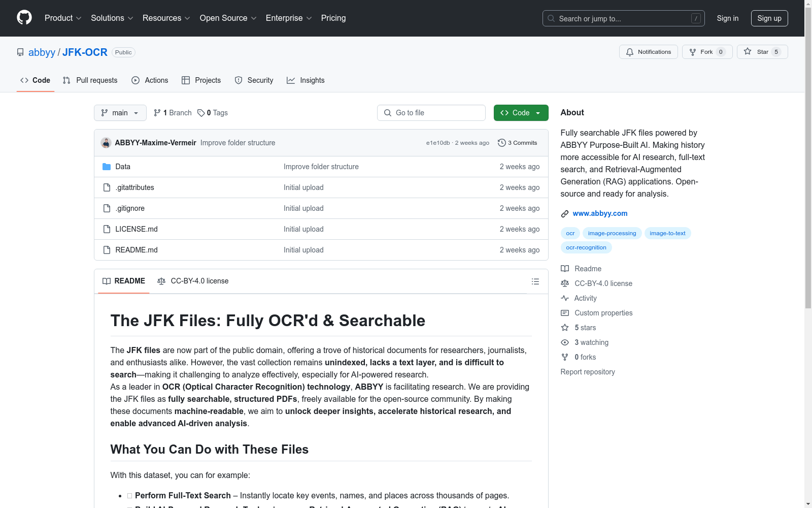Open the Enterprise dropdown
The image size is (812, 508).
point(289,18)
